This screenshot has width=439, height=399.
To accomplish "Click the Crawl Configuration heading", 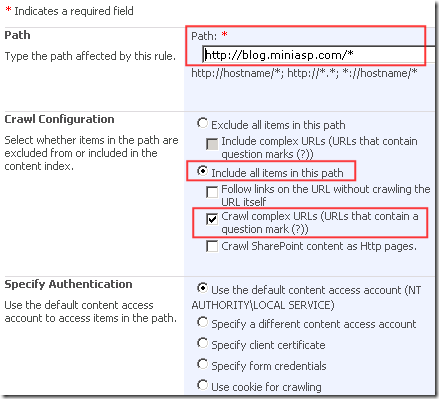I will point(59,119).
